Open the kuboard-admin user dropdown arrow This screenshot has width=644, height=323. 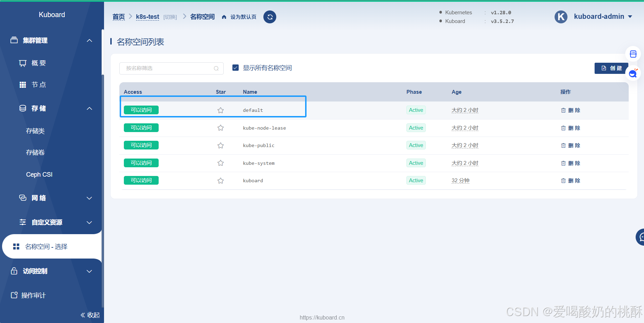tap(630, 17)
